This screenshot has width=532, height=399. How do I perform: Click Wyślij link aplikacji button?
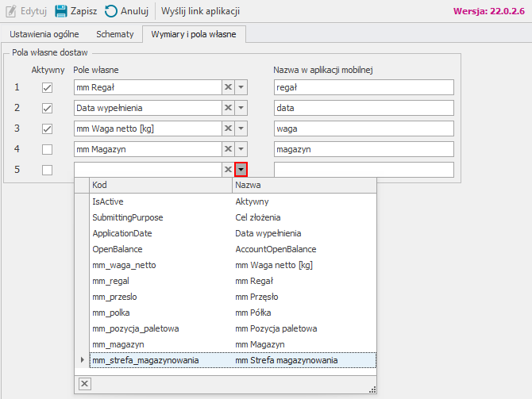pos(200,11)
